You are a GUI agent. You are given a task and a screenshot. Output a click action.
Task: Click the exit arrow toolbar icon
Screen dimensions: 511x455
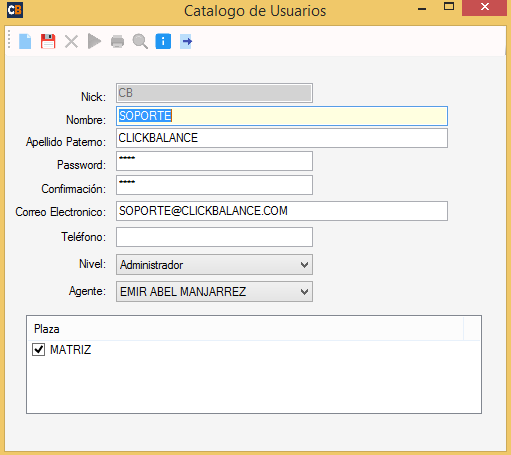(186, 41)
